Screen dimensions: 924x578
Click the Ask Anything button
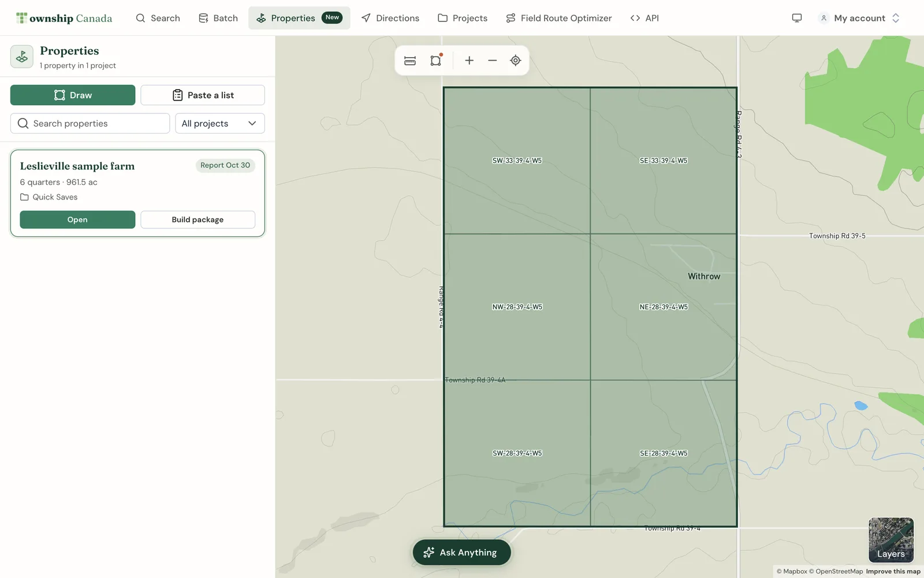[x=462, y=553]
